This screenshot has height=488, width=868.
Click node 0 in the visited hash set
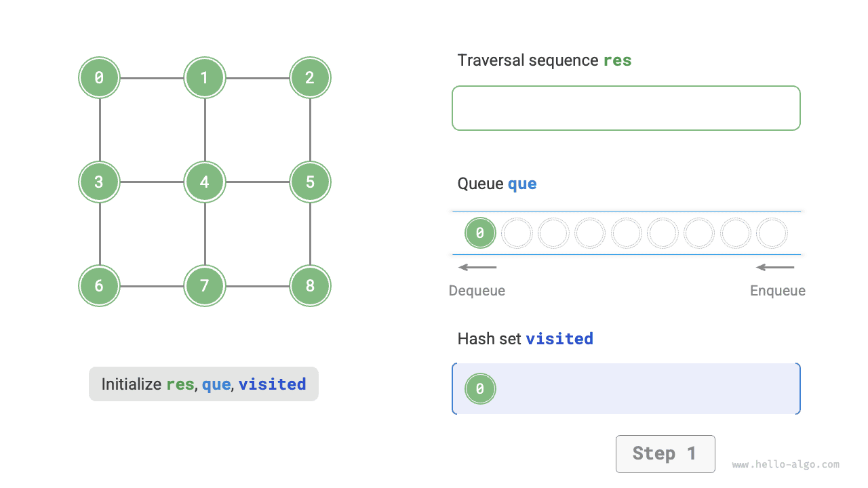tap(480, 389)
